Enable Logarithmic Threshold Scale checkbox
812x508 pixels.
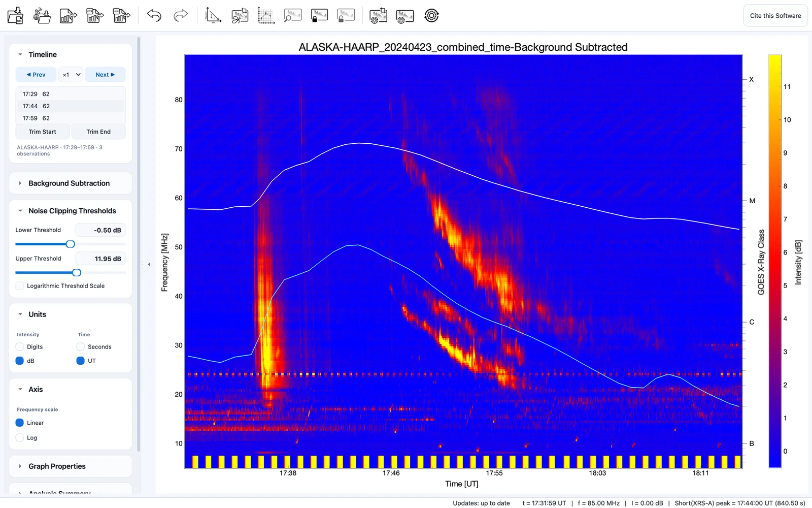point(20,285)
